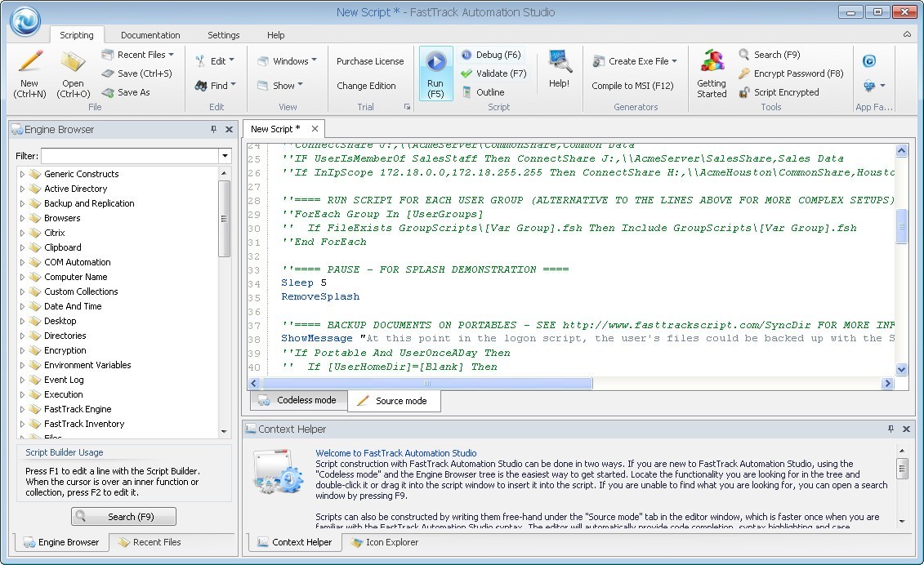Click Welcome to FastTrack Automation Studio link
This screenshot has height=565, width=924.
[396, 454]
